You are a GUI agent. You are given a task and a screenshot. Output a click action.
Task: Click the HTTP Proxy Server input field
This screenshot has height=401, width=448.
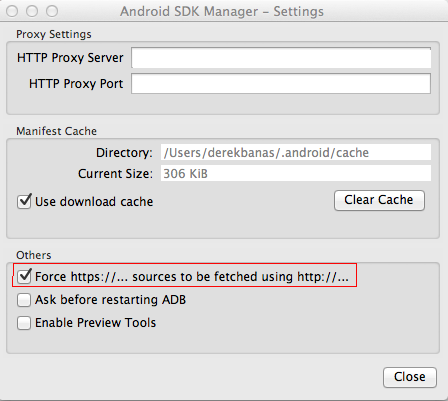(x=281, y=58)
